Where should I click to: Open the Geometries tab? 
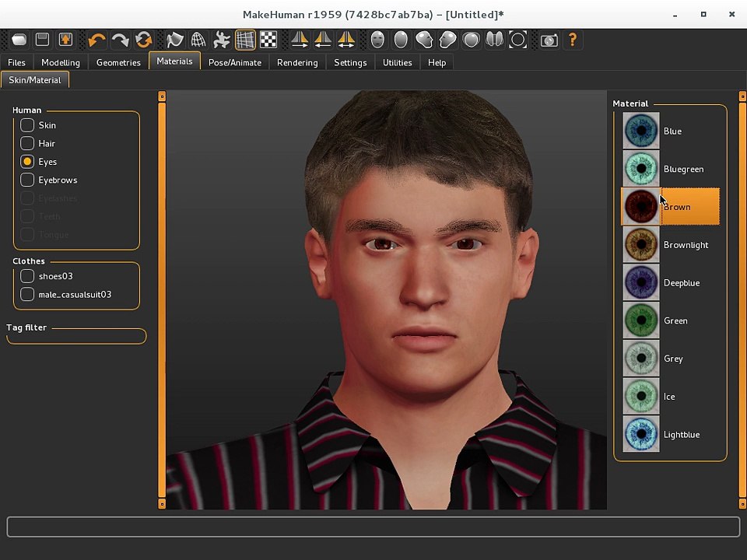pos(118,62)
